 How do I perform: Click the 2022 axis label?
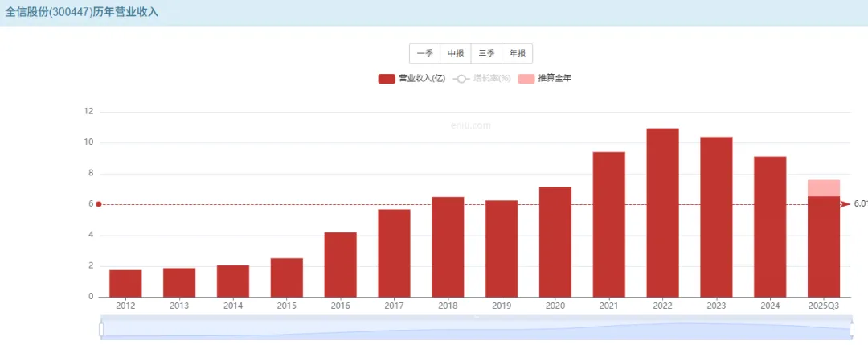662,305
